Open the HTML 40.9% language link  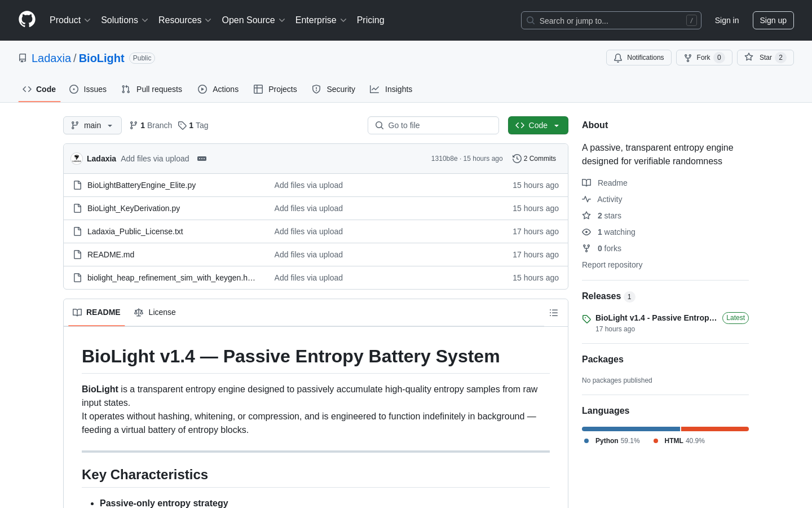coord(679,441)
